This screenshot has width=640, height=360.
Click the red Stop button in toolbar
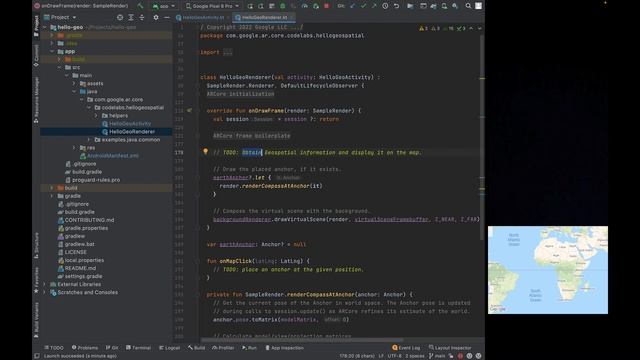(327, 6)
